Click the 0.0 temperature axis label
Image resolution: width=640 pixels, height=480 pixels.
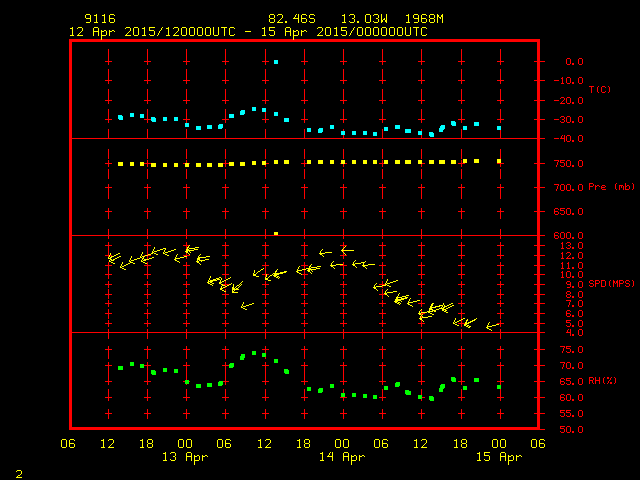point(574,62)
